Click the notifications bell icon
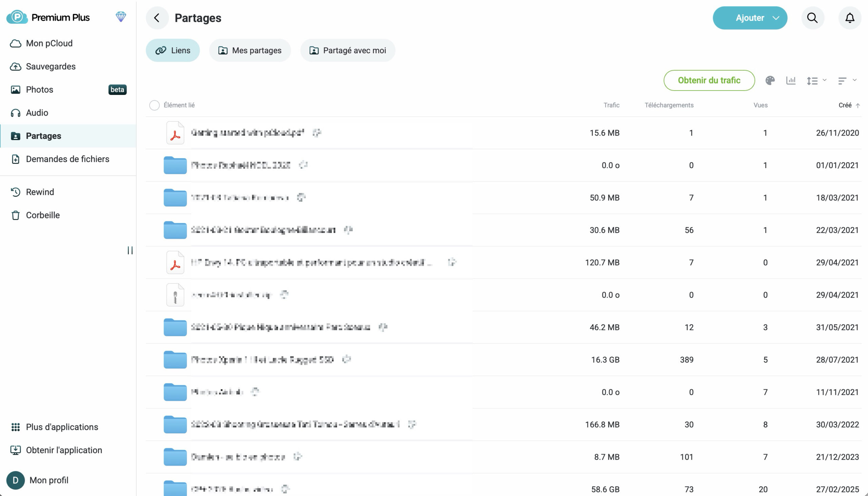 tap(850, 18)
